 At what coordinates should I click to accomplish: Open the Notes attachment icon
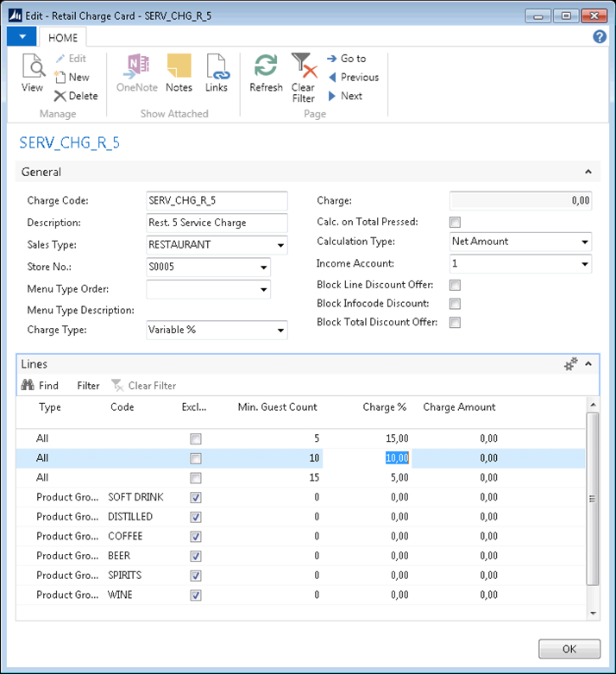[x=179, y=73]
